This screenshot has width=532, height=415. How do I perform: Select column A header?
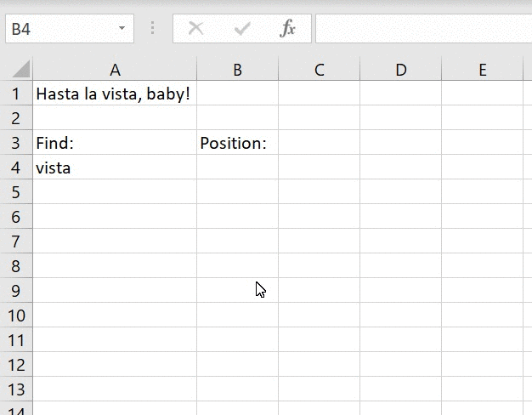tap(115, 70)
